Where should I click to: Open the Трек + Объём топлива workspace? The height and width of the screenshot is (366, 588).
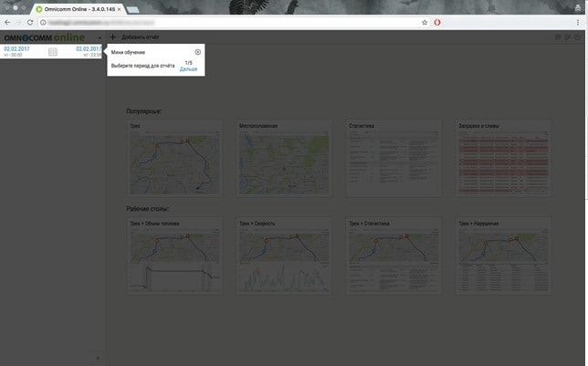tap(174, 256)
